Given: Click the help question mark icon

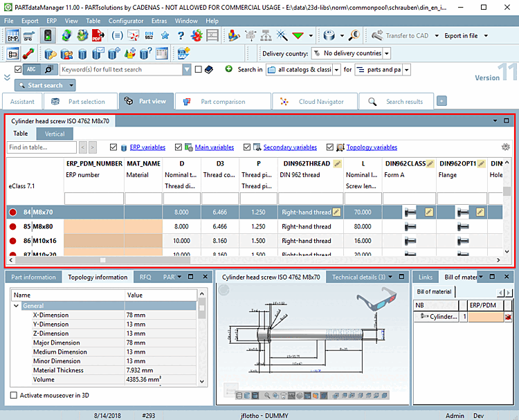Looking at the screenshot, I should tap(181, 35).
